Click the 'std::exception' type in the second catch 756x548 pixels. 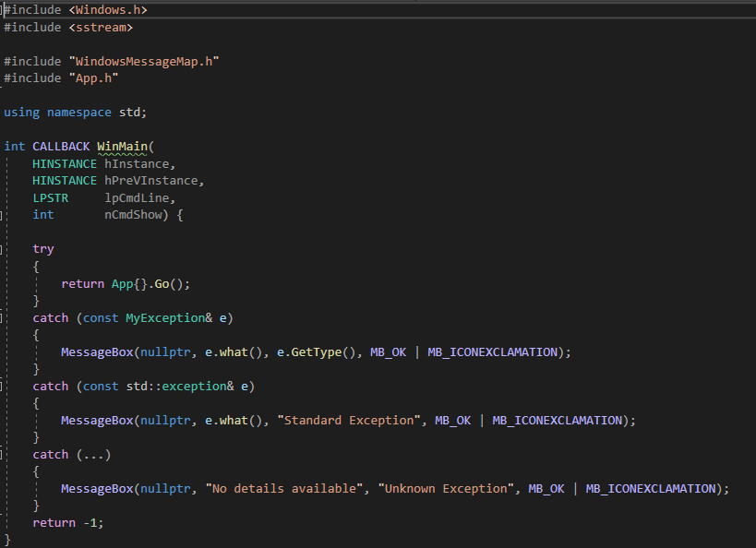[x=176, y=387]
